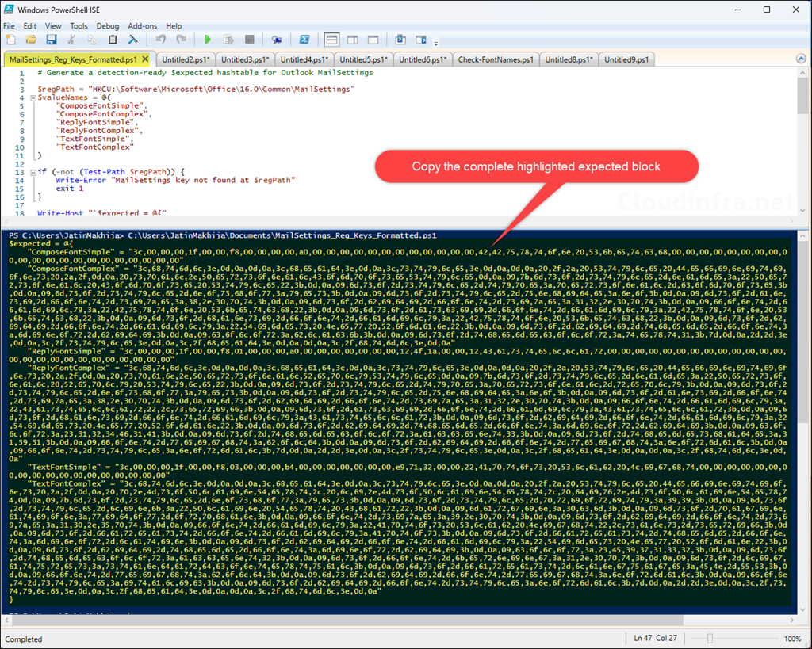
Task: Launch PowerShell.exe from the toolbar icon
Action: coord(304,40)
